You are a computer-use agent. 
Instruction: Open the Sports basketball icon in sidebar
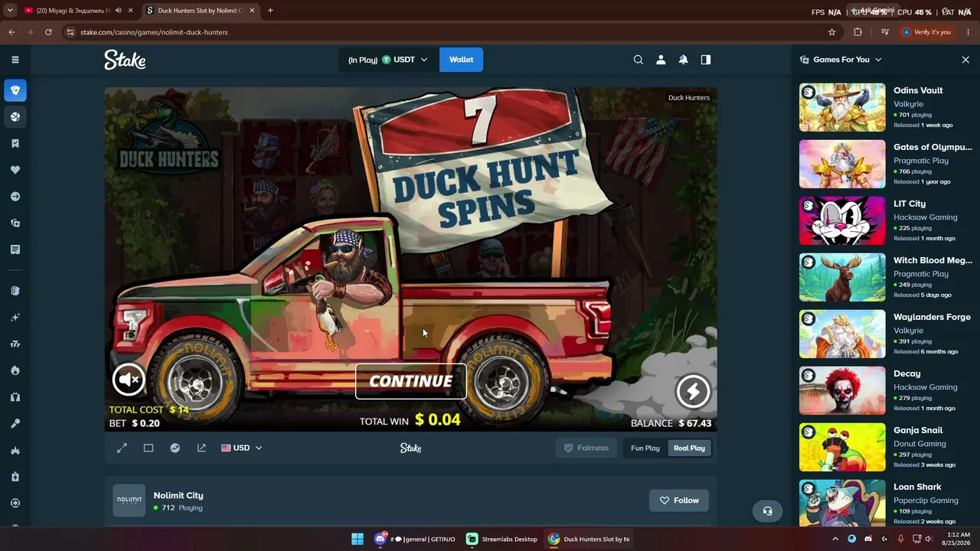coord(15,117)
